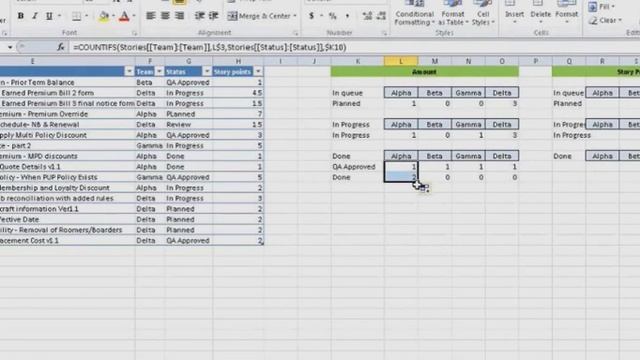Apply the Fill Color bucket
Screen dimensions: 640x360
coord(104,16)
